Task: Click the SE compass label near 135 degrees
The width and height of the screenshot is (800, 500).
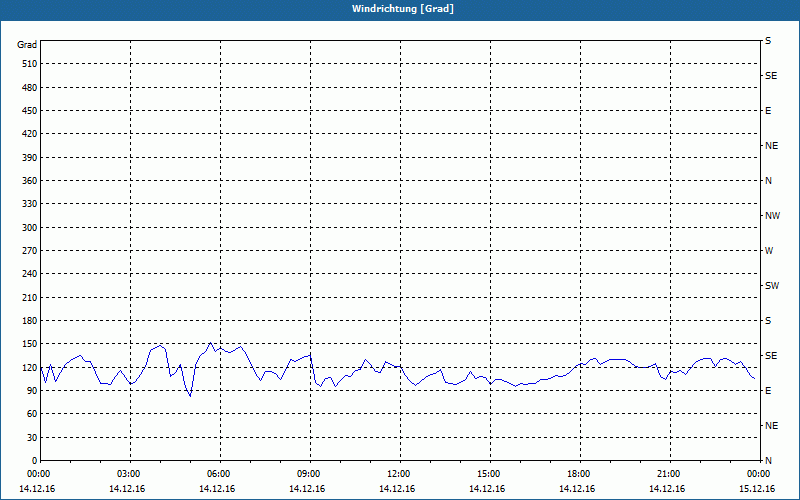Action: (x=771, y=356)
